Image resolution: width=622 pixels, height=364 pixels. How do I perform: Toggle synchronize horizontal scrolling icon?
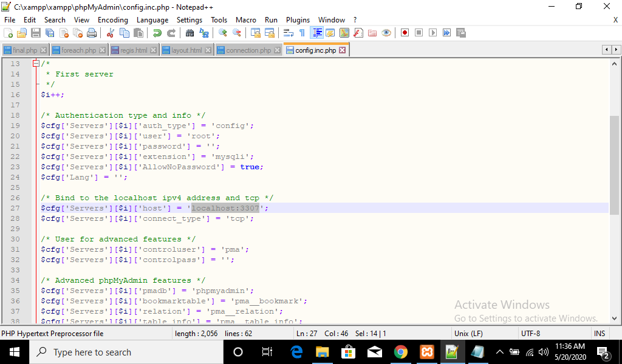click(269, 33)
